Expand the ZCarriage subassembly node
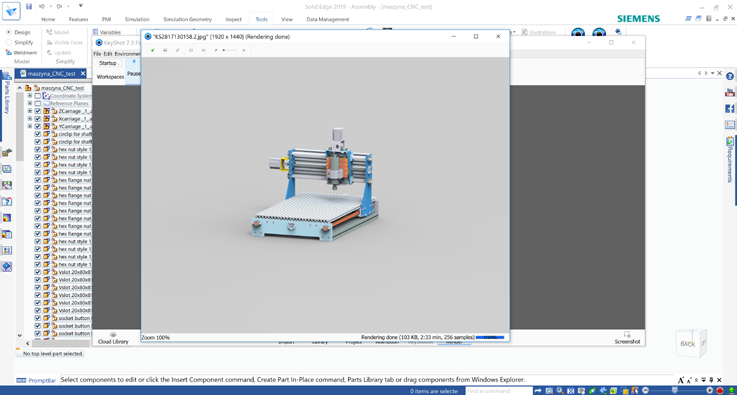This screenshot has height=395, width=737. pos(30,111)
